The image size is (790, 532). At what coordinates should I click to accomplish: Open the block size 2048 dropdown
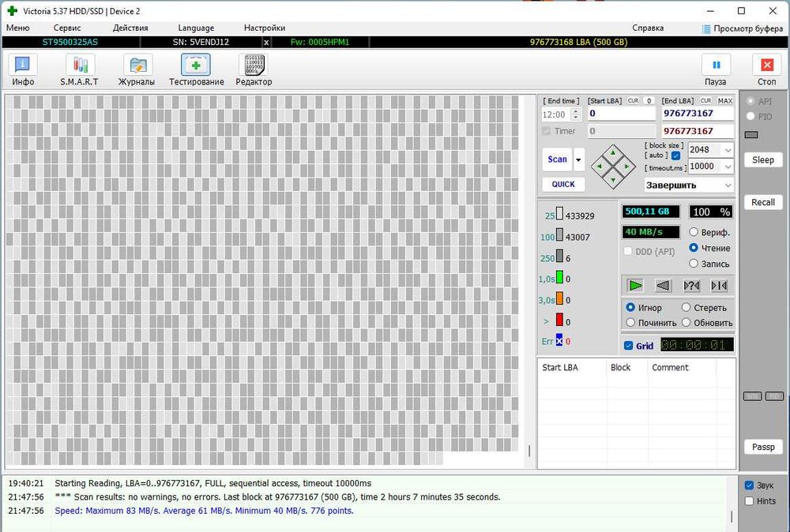728,150
